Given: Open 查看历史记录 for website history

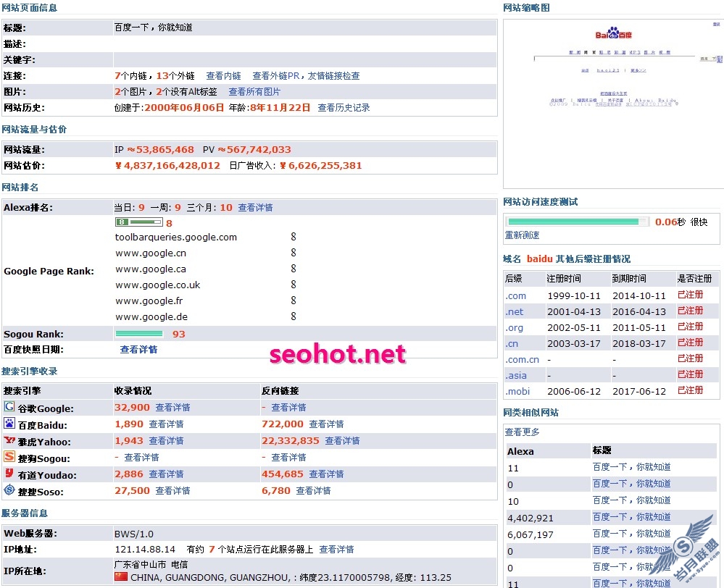Looking at the screenshot, I should pyautogui.click(x=344, y=108).
